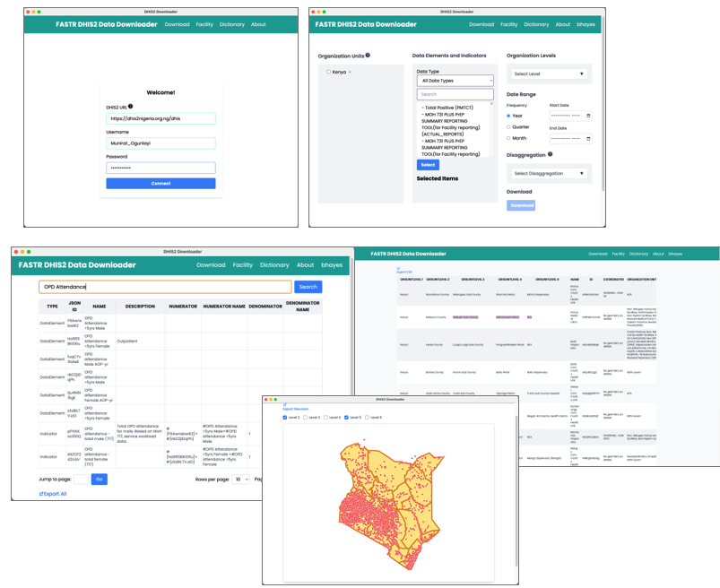Click the Export All link
Viewport: 720px width, 588px height.
pyautogui.click(x=53, y=494)
